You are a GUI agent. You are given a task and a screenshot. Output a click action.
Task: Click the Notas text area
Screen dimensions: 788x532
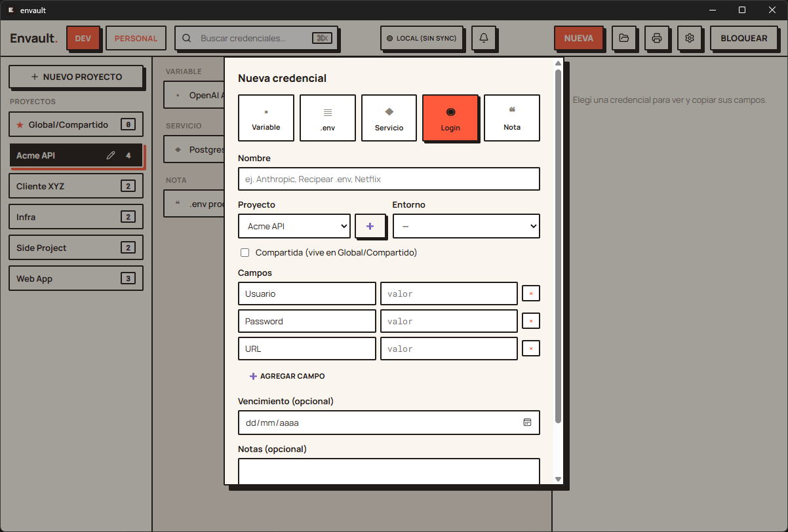pos(389,471)
